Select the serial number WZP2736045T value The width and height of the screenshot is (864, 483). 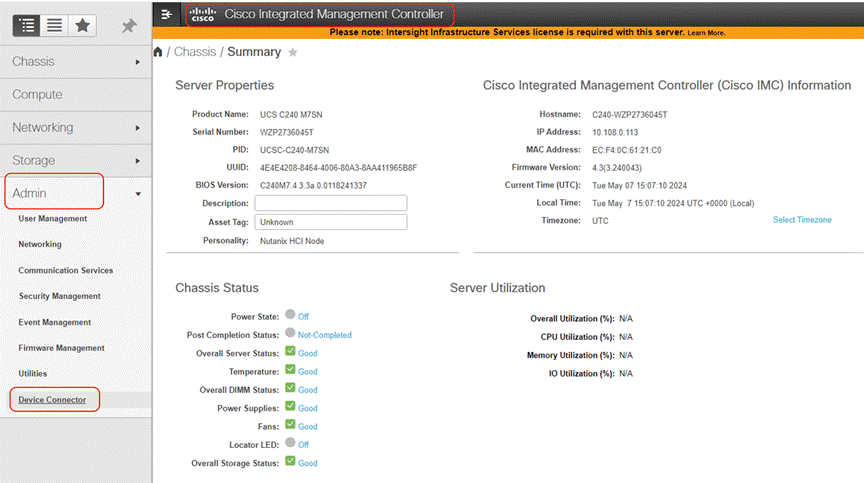(x=287, y=132)
